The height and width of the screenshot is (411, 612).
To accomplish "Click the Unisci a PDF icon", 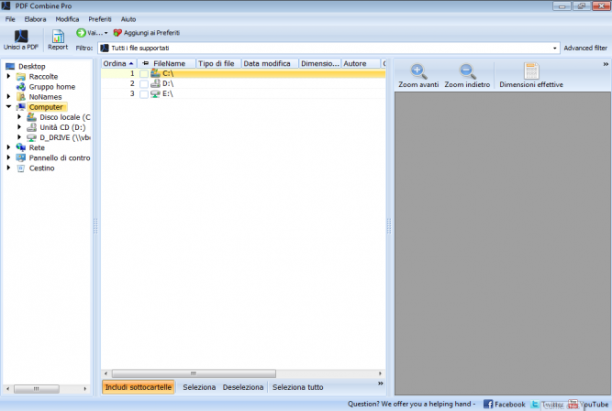I will pos(21,36).
